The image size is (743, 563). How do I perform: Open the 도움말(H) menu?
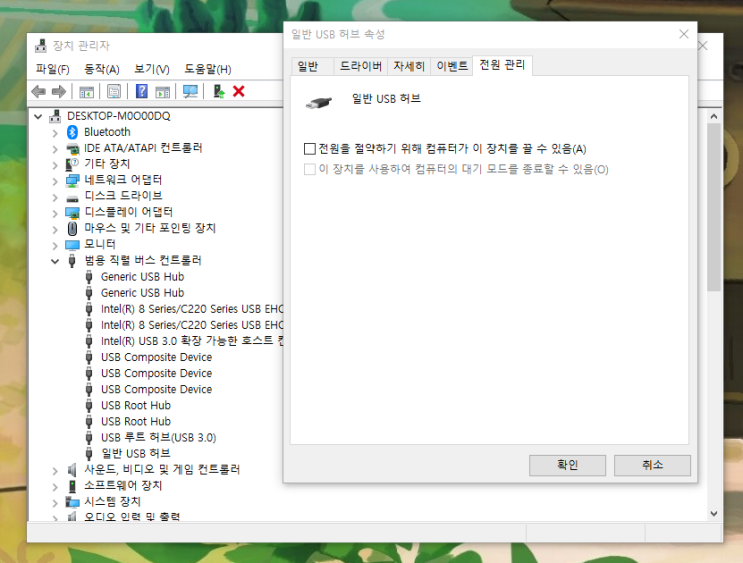point(208,70)
